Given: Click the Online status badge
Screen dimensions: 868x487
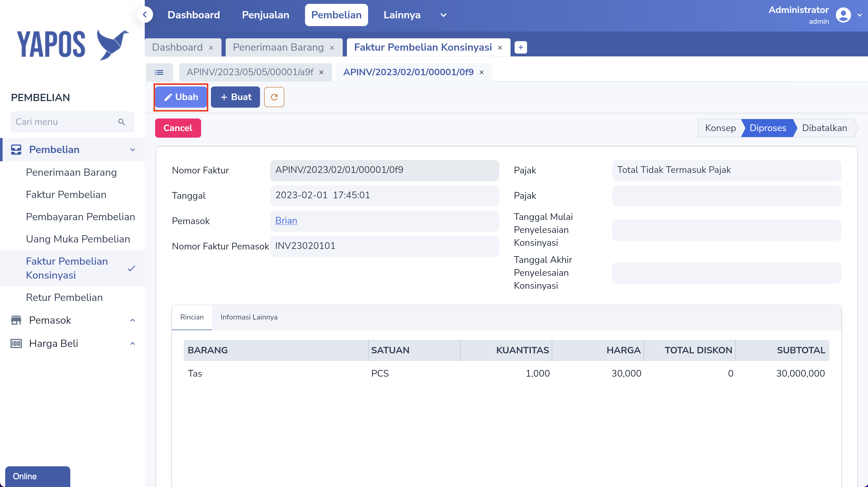Looking at the screenshot, I should (38, 476).
